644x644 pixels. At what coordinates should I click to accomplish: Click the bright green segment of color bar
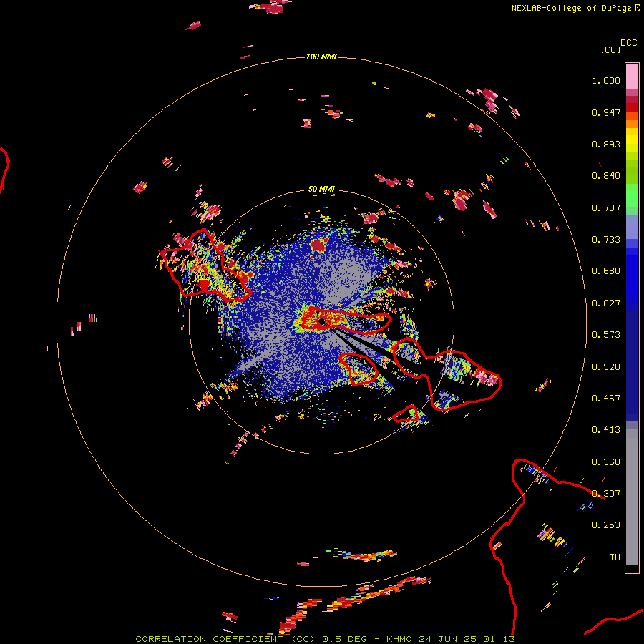click(x=632, y=195)
